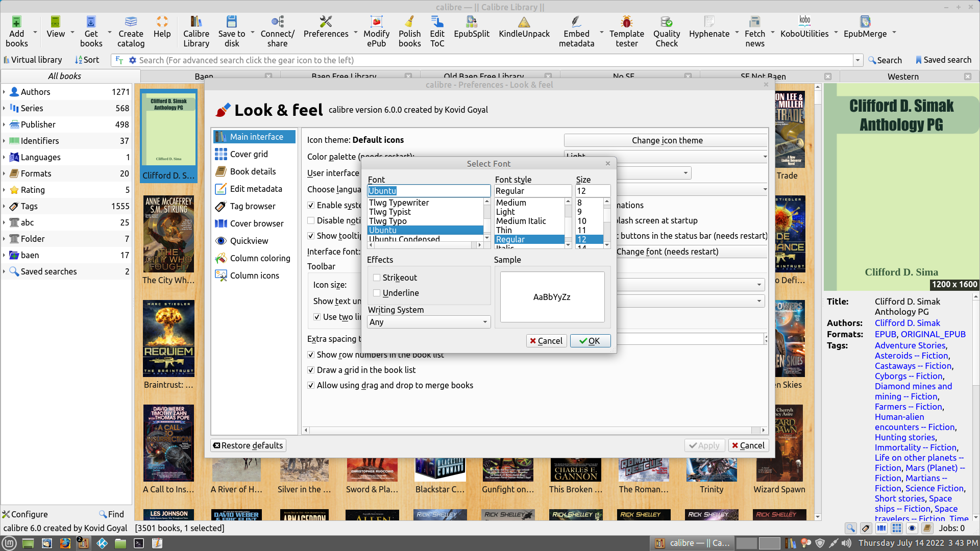Image resolution: width=980 pixels, height=551 pixels.
Task: Enable the Underline effect checkbox
Action: (x=377, y=293)
